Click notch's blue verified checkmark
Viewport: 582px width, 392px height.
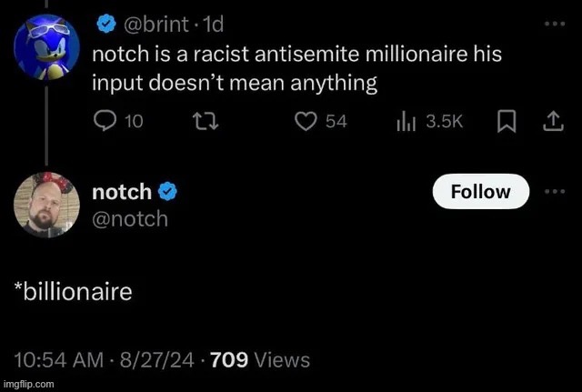167,191
